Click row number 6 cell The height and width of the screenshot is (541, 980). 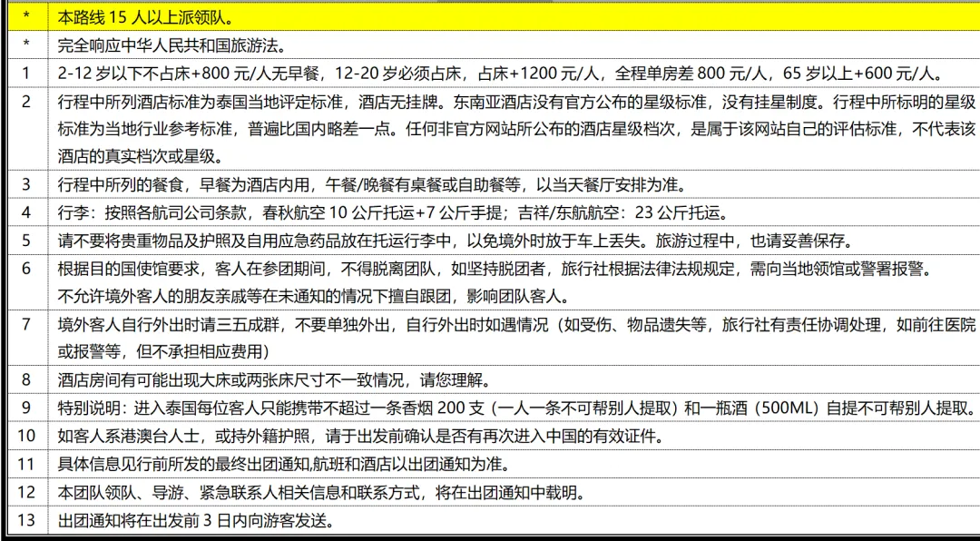click(x=27, y=281)
